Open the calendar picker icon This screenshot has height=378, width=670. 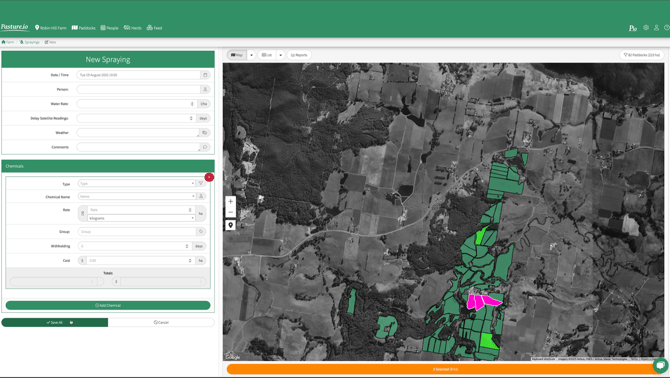[x=205, y=75]
